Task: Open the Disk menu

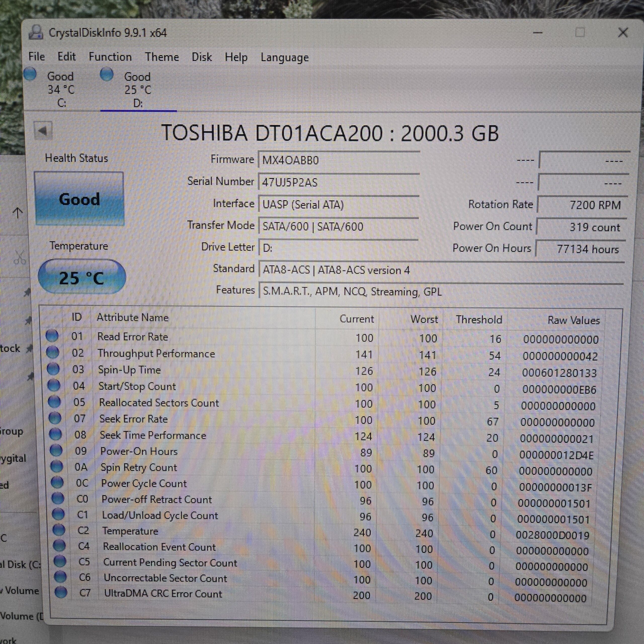Action: (202, 57)
